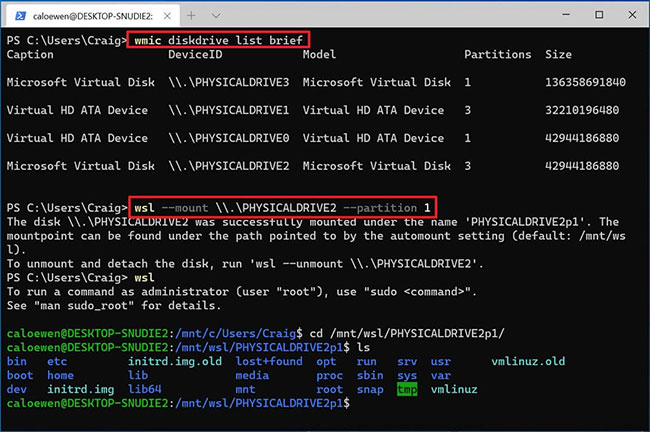Click 'usr' in the ls listing
This screenshot has height=432, width=650.
click(441, 361)
